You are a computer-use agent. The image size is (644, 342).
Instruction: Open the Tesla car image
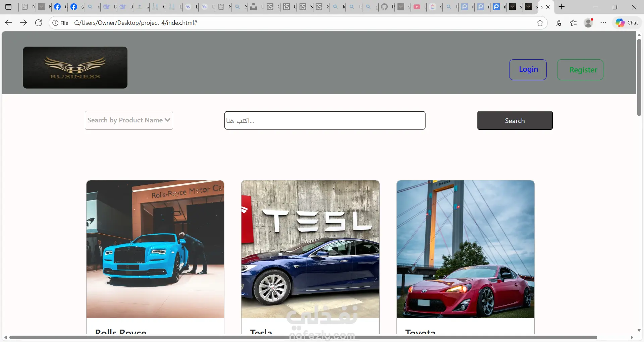(310, 249)
